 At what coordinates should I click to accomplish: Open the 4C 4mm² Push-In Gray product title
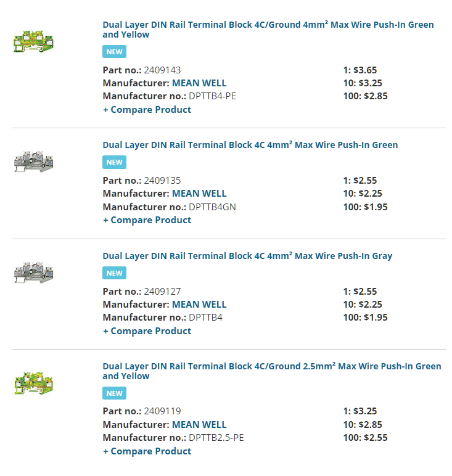[247, 256]
